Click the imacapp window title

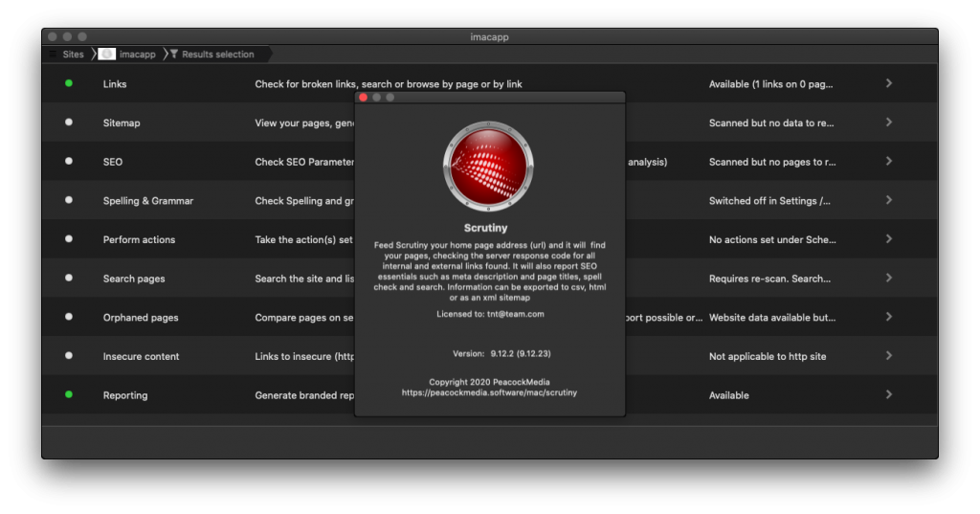click(489, 37)
